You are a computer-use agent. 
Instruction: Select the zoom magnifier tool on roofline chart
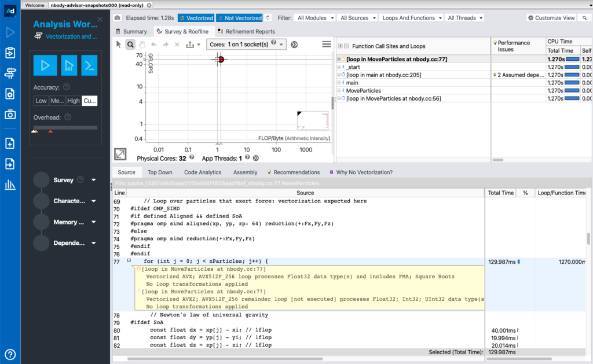(x=130, y=44)
